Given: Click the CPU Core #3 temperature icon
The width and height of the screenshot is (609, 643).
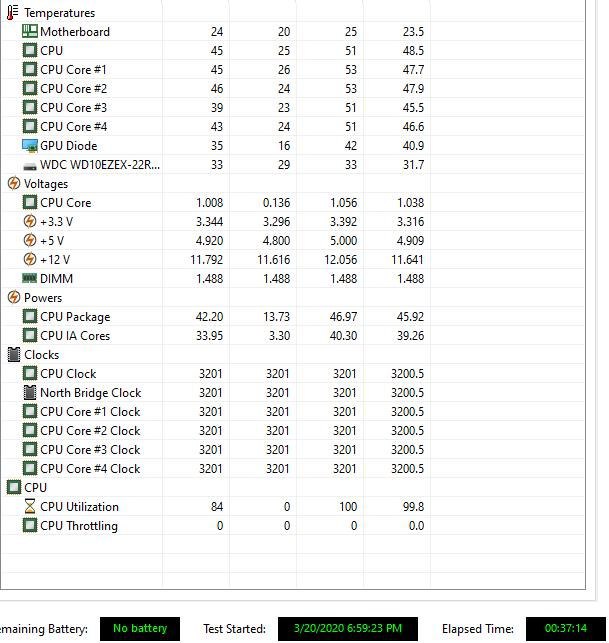Looking at the screenshot, I should pyautogui.click(x=30, y=107).
